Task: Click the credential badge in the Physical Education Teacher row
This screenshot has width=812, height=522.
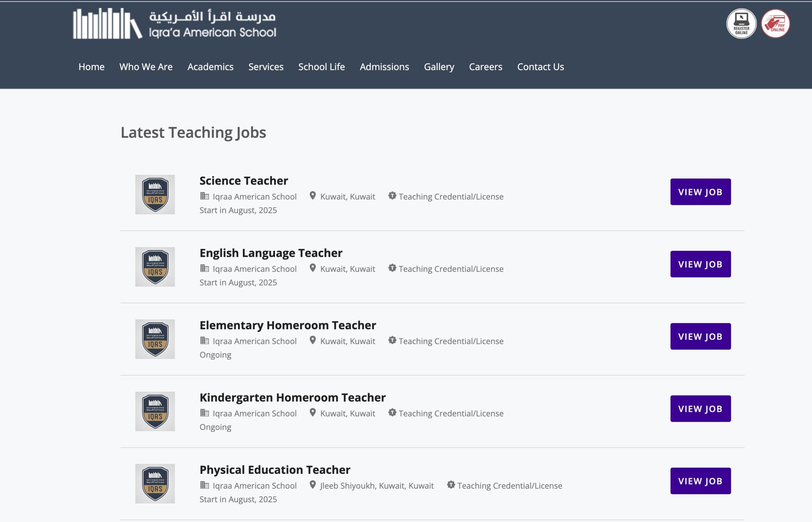Action: pyautogui.click(x=451, y=485)
